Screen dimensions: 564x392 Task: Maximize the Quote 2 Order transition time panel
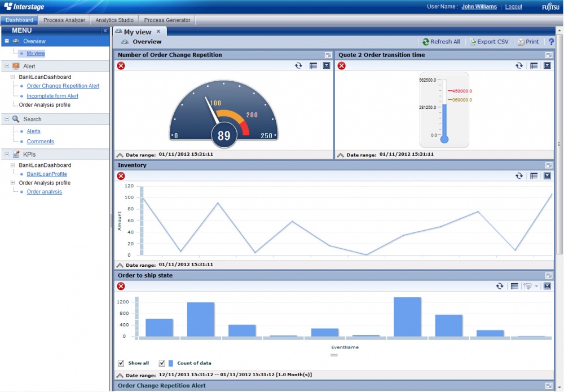coord(549,55)
